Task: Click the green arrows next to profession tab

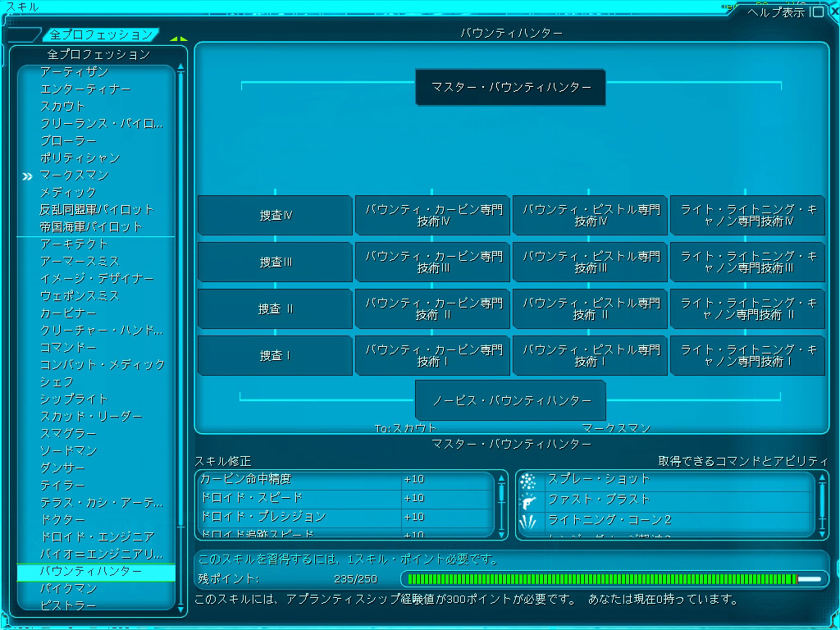Action: (x=178, y=39)
